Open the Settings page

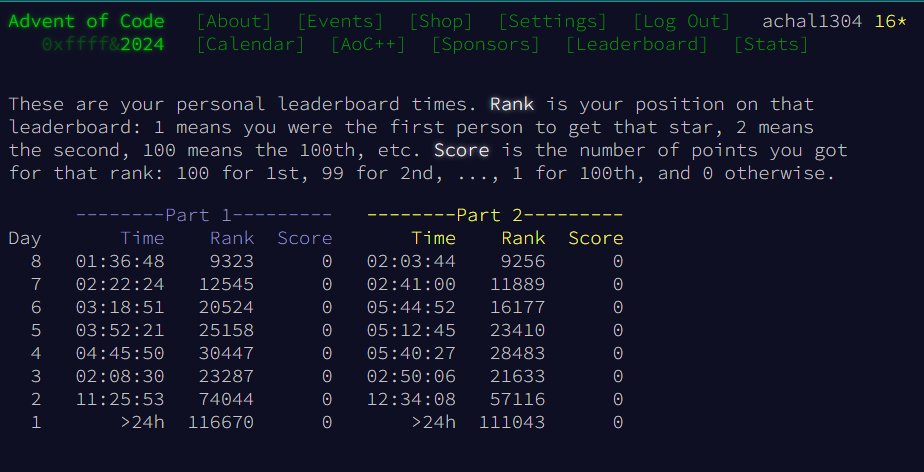552,22
